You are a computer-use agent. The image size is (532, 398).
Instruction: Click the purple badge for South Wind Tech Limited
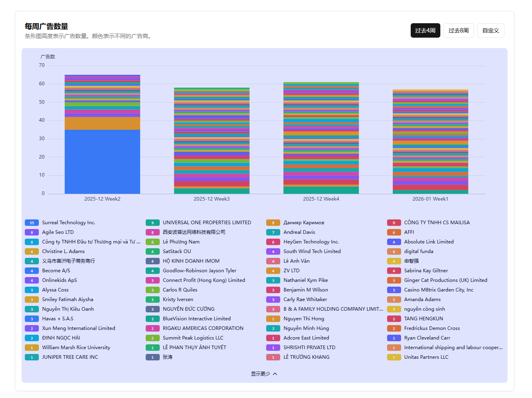click(x=273, y=251)
